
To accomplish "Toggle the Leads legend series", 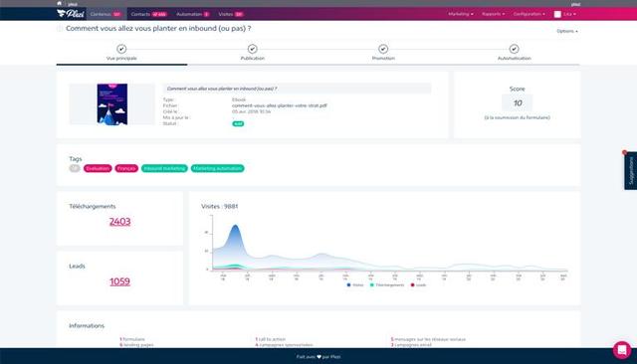I will (x=418, y=284).
